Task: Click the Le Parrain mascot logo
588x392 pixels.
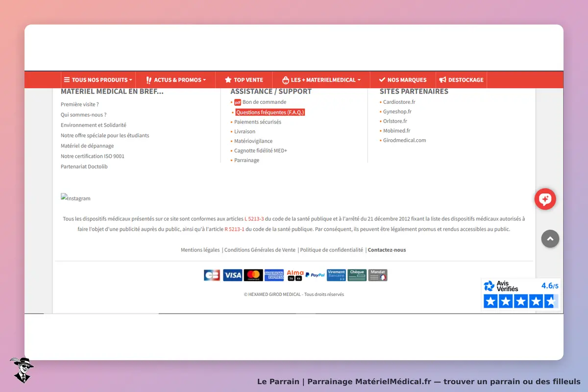Action: tap(22, 370)
